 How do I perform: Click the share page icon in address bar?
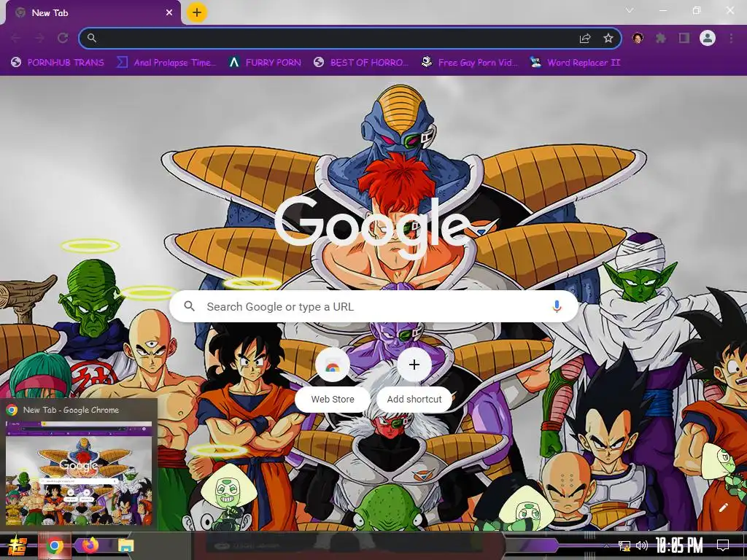[x=585, y=39]
